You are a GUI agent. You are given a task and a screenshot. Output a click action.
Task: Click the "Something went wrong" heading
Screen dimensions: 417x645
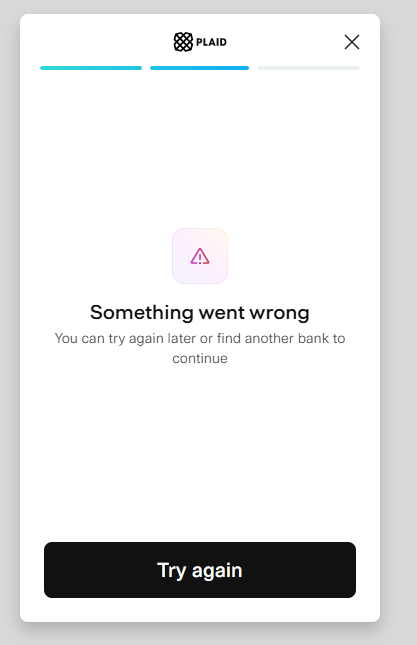click(200, 313)
